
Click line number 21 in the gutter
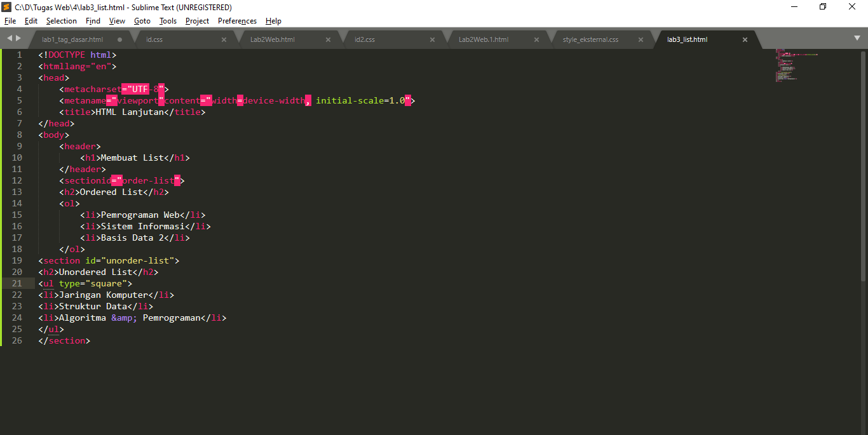17,283
